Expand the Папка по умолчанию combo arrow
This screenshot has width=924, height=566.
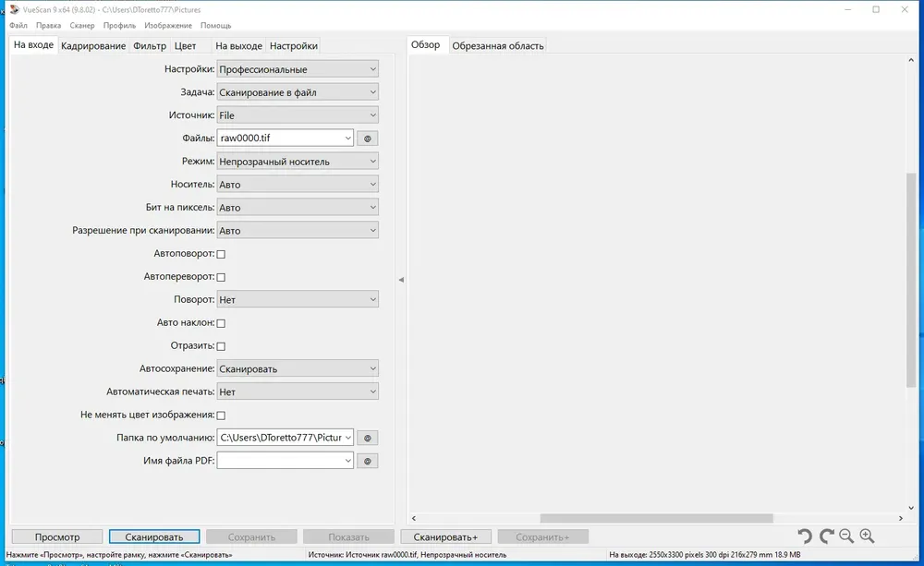coord(347,438)
